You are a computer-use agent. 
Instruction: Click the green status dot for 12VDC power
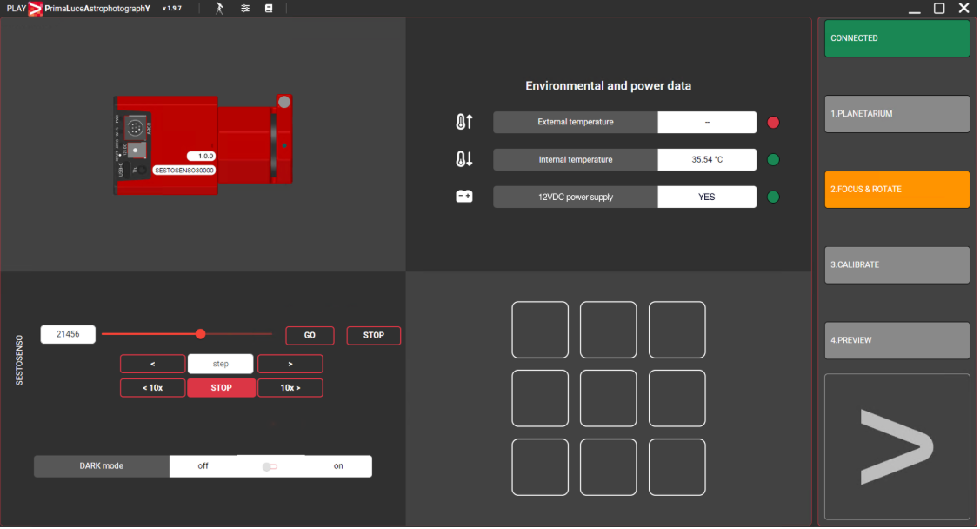point(773,197)
